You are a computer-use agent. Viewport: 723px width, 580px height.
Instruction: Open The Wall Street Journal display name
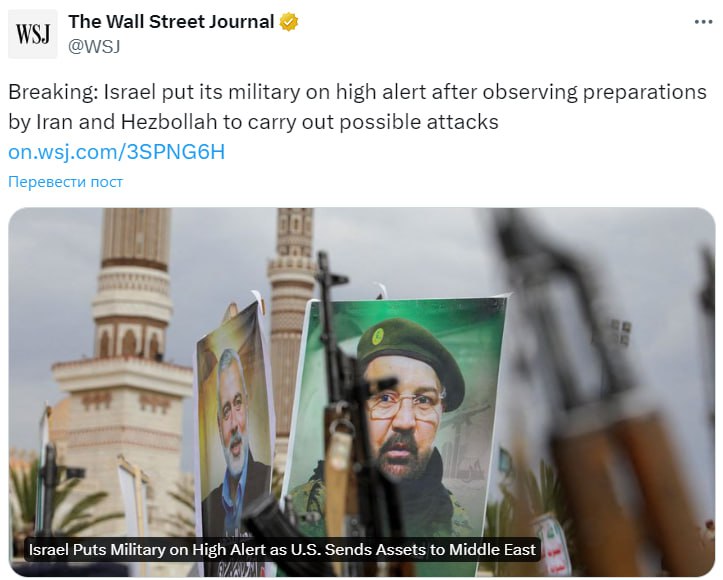click(171, 22)
